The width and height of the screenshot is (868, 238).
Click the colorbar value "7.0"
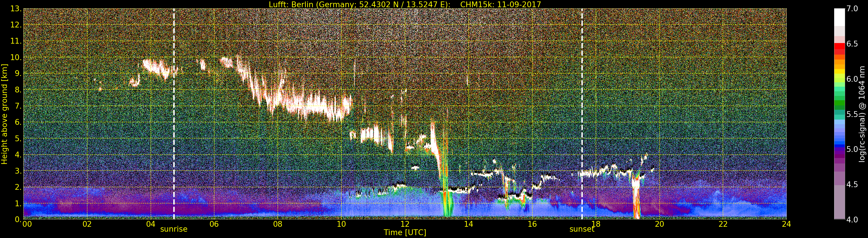[x=852, y=8]
